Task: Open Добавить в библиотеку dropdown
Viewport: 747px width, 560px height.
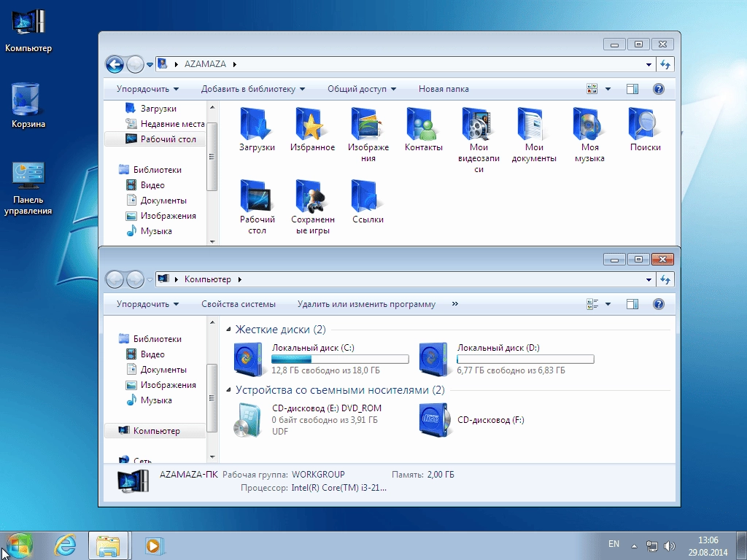Action: pos(253,89)
